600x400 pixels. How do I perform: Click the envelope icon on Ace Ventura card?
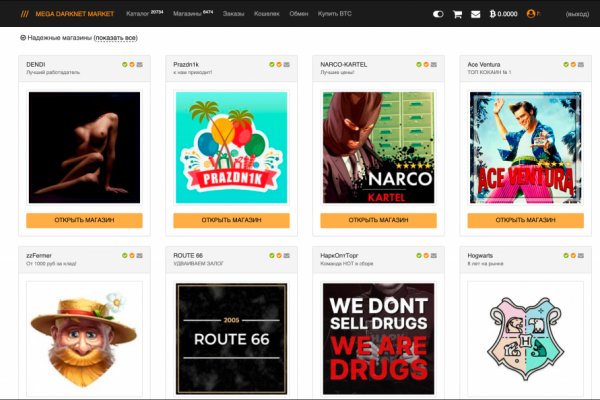(580, 64)
